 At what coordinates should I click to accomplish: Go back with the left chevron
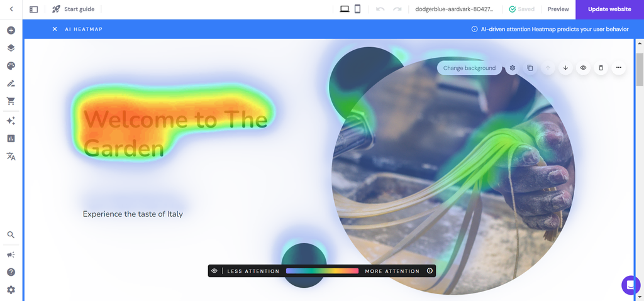coord(11,9)
